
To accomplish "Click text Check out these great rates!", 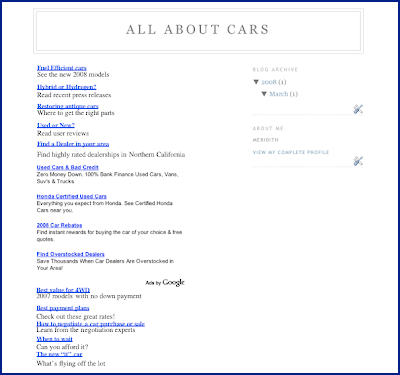I will pos(76,317).
